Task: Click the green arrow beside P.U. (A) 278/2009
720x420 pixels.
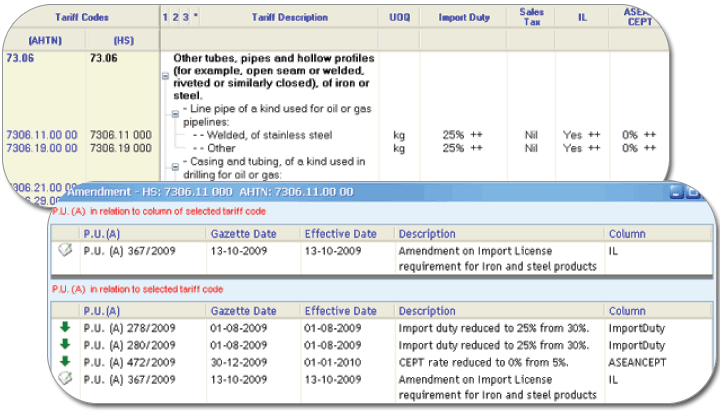Action: click(x=65, y=327)
